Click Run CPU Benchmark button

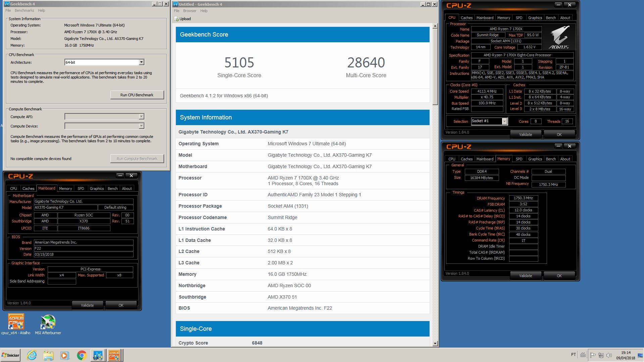(137, 95)
